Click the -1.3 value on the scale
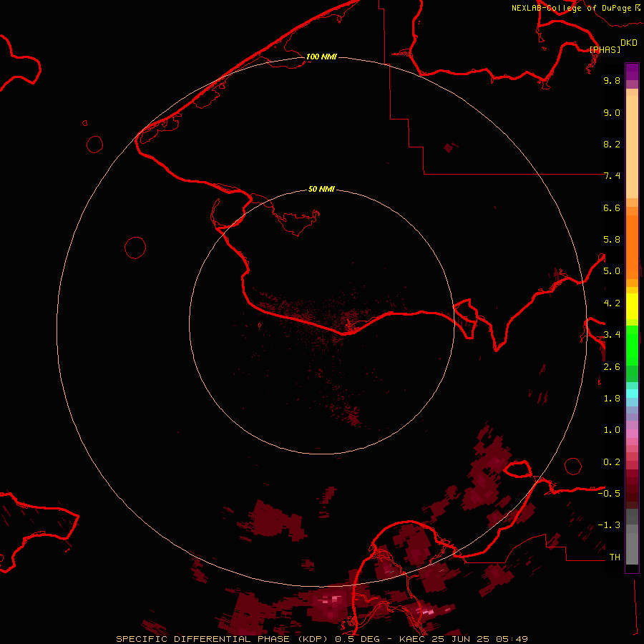The height and width of the screenshot is (644, 644). pyautogui.click(x=609, y=525)
